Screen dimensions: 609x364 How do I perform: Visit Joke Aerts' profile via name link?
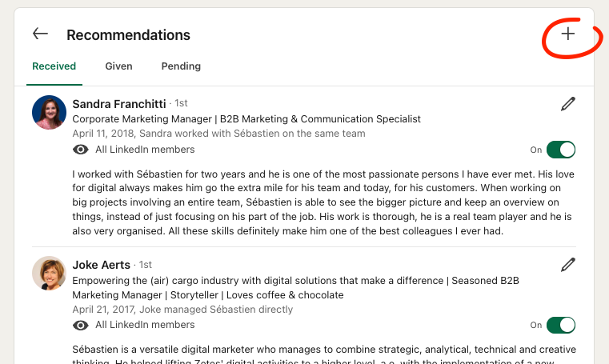point(102,265)
